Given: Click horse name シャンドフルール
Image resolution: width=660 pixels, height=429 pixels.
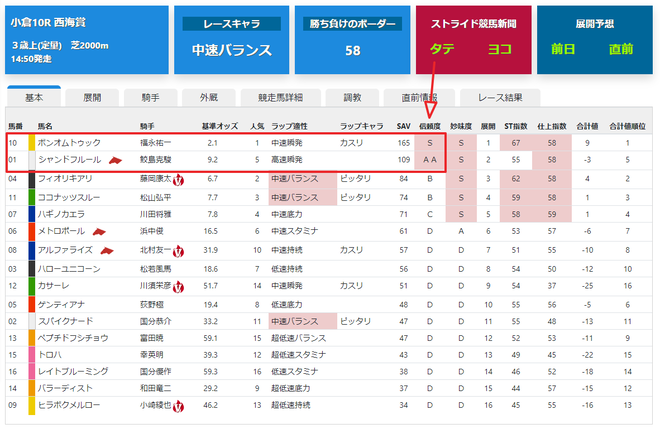Looking at the screenshot, I should pyautogui.click(x=69, y=160).
